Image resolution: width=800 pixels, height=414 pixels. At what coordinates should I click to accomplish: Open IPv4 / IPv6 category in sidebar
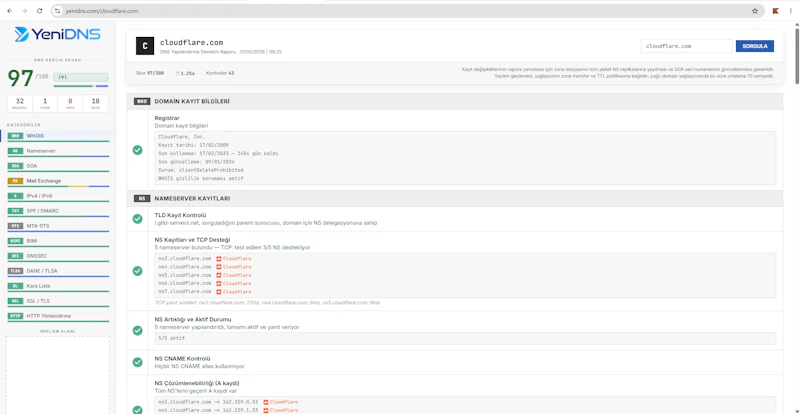(58, 196)
